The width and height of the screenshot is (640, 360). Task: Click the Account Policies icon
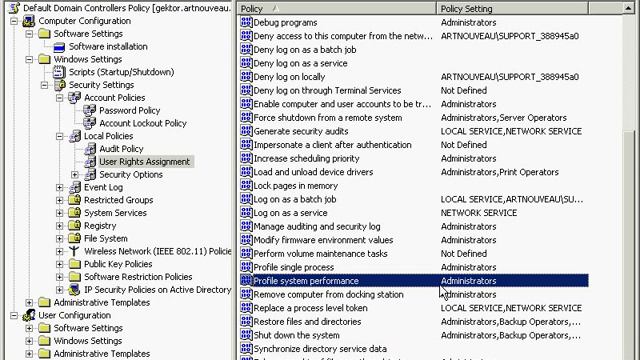pyautogui.click(x=75, y=98)
